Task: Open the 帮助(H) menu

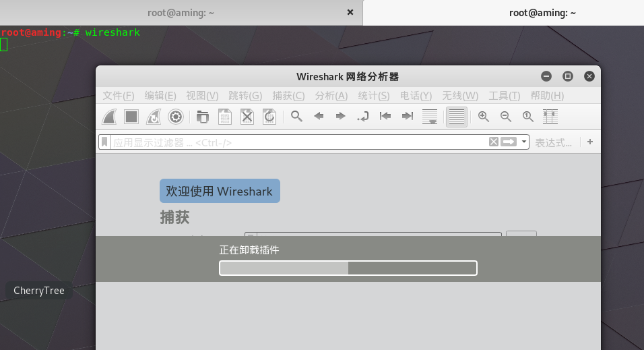Action: click(547, 96)
